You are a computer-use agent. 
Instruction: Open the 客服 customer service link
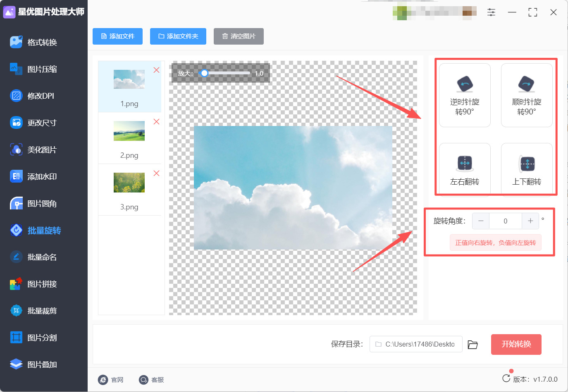click(x=151, y=380)
